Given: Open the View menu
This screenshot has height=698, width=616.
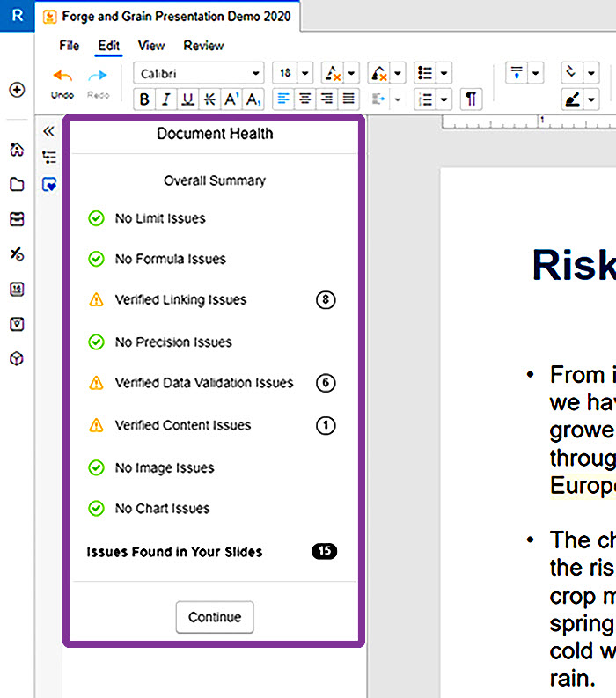Looking at the screenshot, I should pos(151,46).
